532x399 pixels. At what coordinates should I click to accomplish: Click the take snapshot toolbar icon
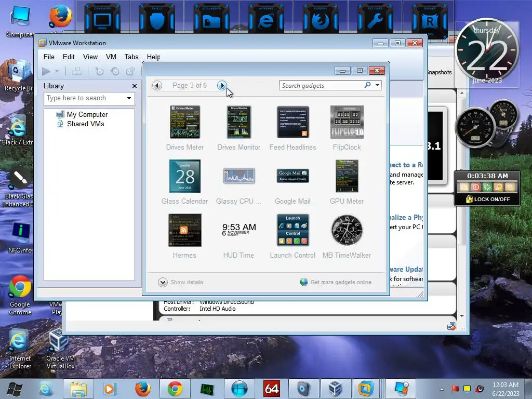pyautogui.click(x=99, y=71)
